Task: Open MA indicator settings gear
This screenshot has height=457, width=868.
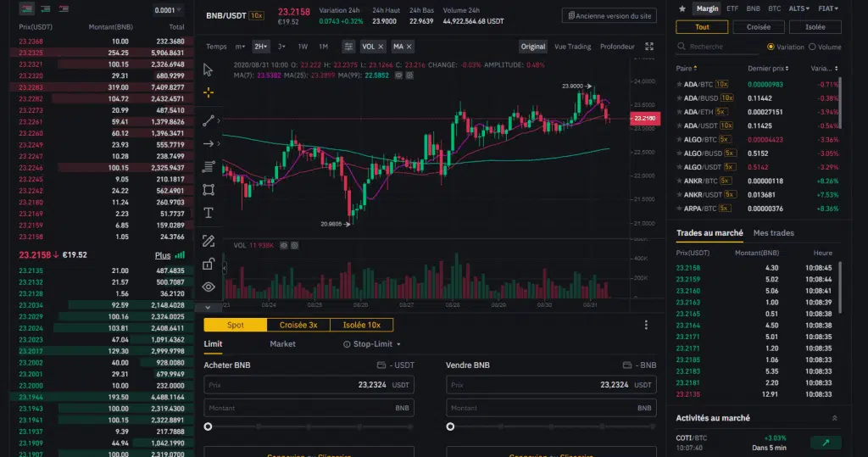Action: (x=409, y=75)
